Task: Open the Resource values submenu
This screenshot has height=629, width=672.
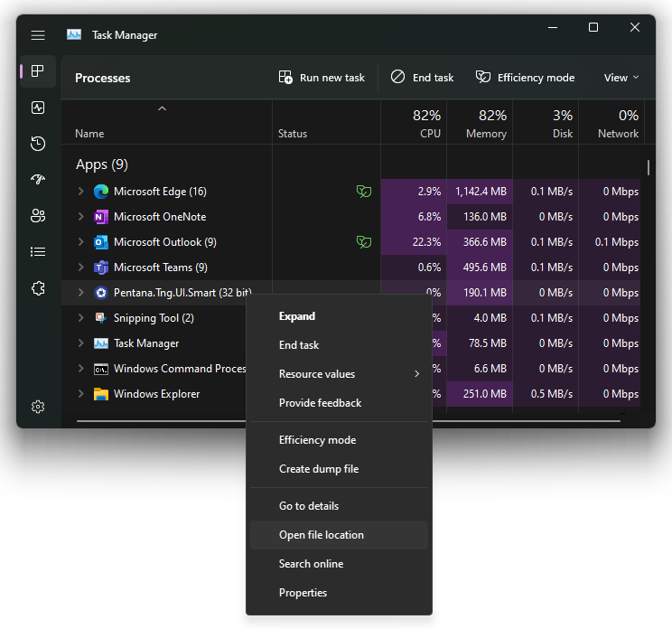Action: point(339,374)
